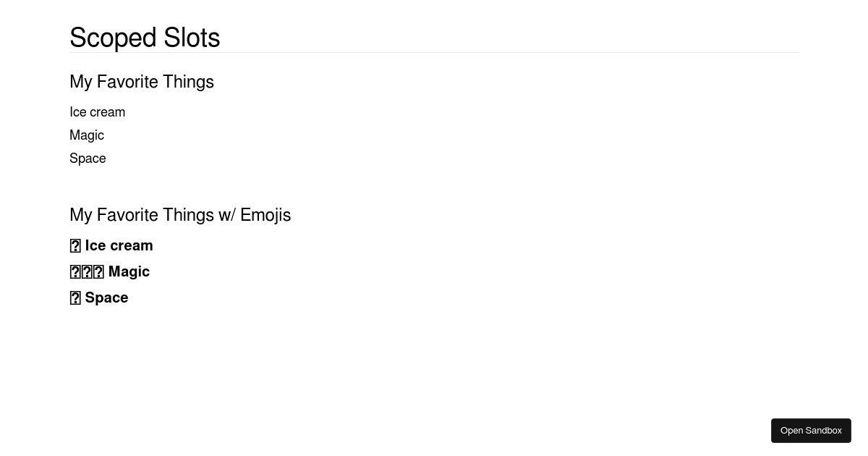Click the plain Ice cream list item

(x=97, y=112)
